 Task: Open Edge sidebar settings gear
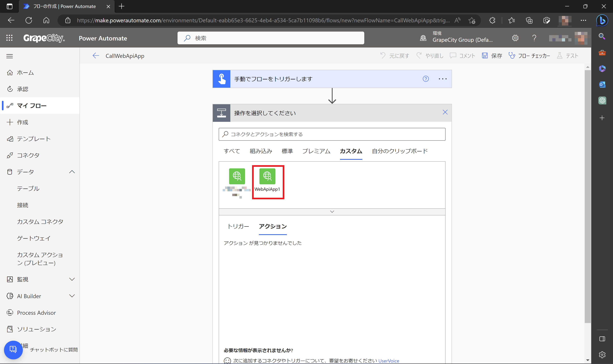602,355
